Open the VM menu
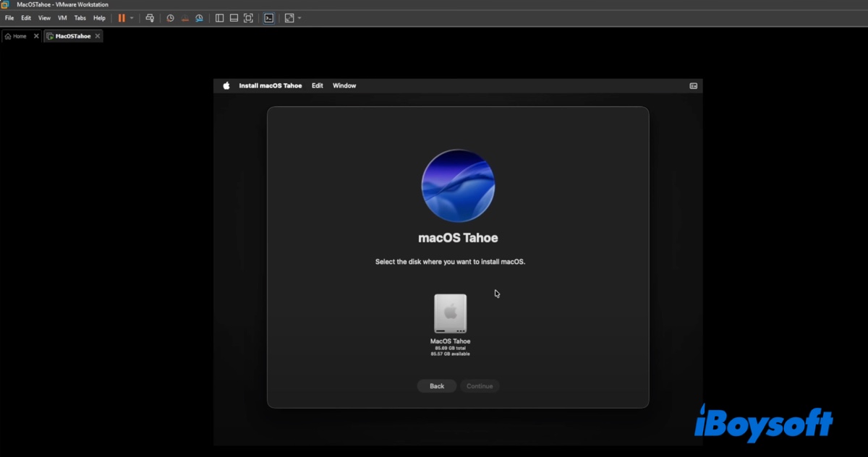This screenshot has width=868, height=457. pos(62,18)
